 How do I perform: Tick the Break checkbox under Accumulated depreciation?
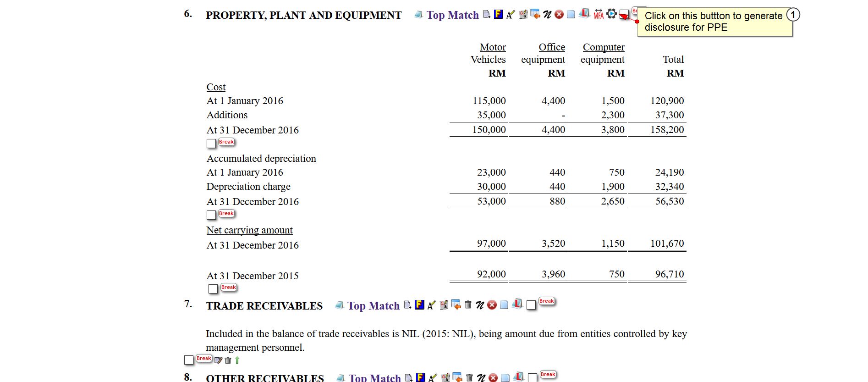[x=211, y=215]
